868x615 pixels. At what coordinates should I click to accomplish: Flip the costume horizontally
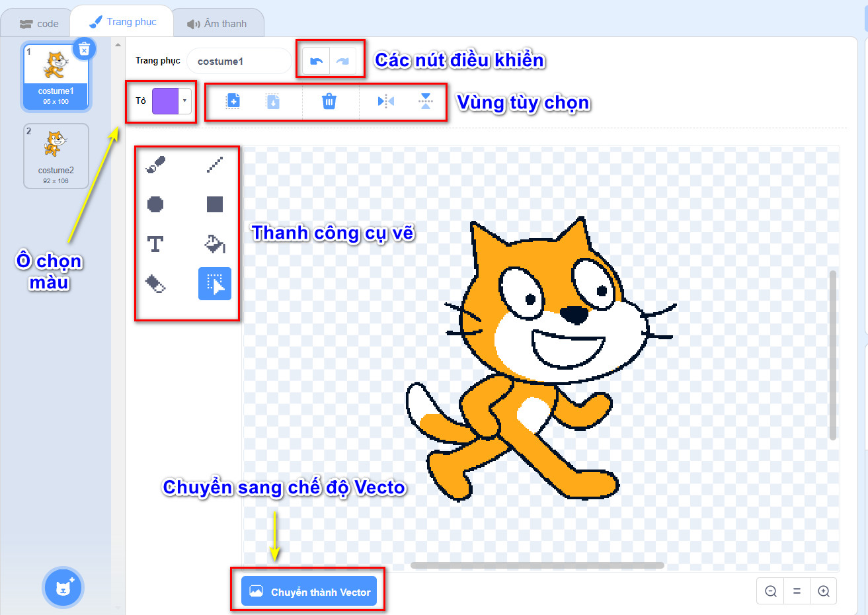tap(386, 101)
